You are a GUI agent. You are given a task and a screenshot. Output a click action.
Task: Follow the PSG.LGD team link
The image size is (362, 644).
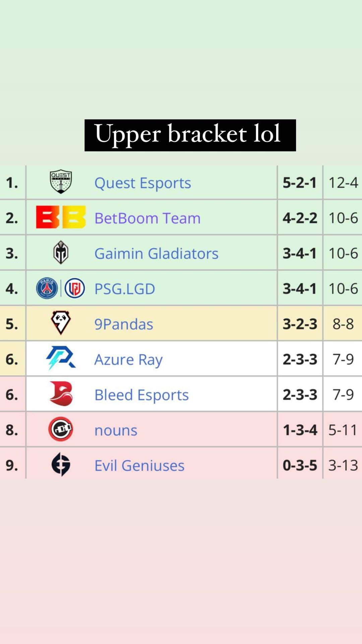[125, 289]
